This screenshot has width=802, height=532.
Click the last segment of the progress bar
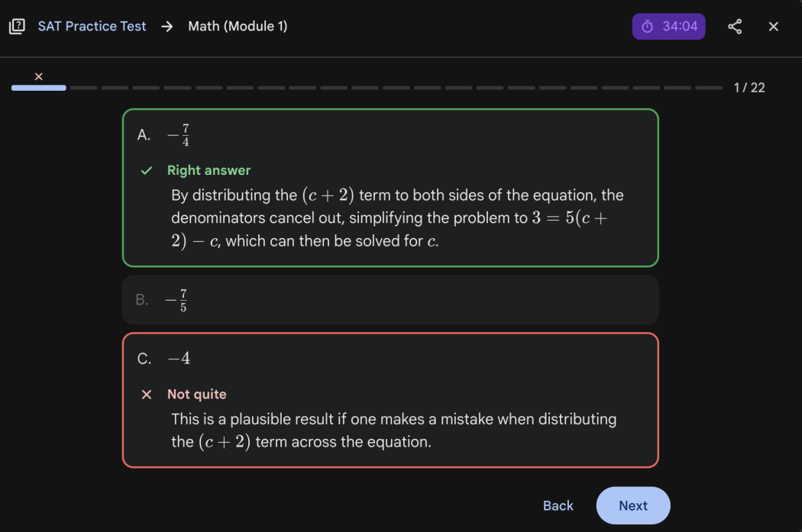pyautogui.click(x=709, y=88)
